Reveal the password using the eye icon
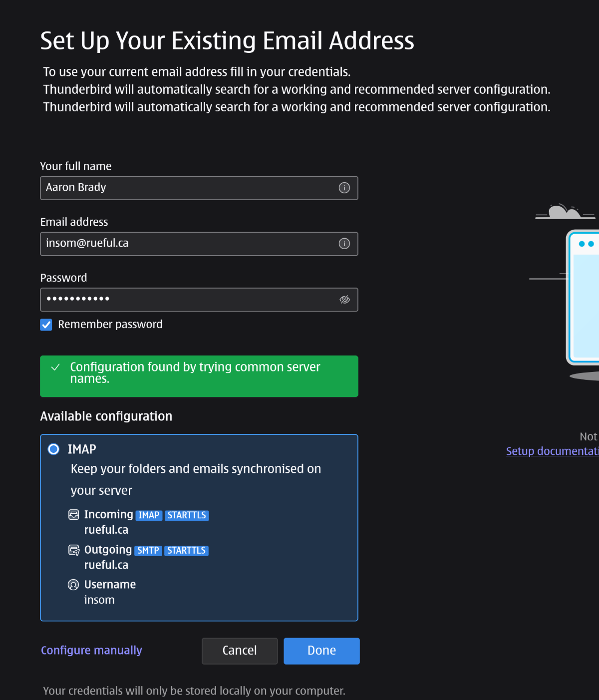The height and width of the screenshot is (700, 599). click(344, 300)
